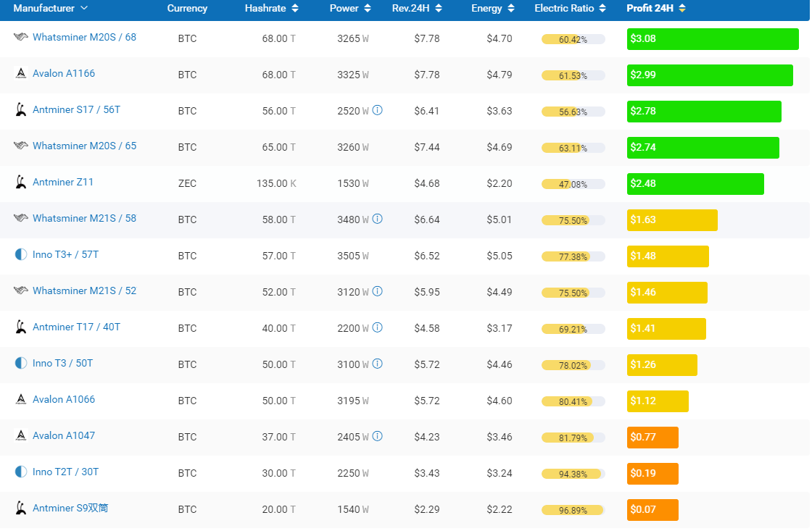Click the Inno T3+ / 57T half-circle logo

pos(21,255)
